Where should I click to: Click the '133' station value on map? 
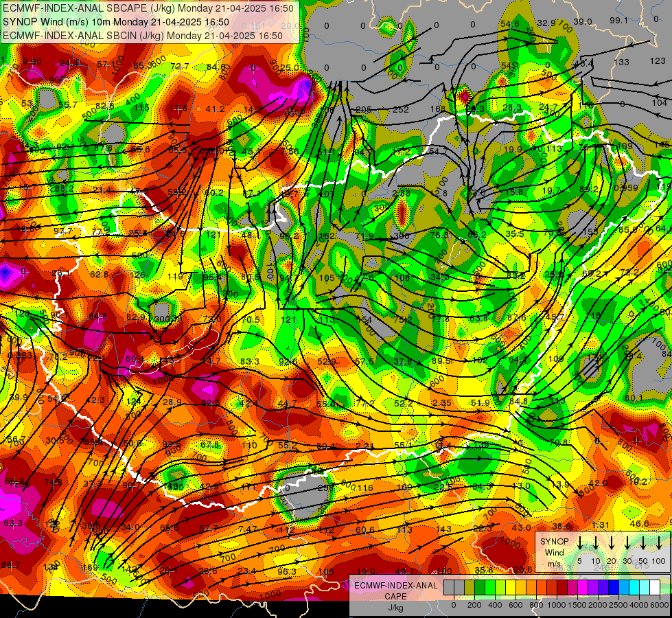[621, 62]
